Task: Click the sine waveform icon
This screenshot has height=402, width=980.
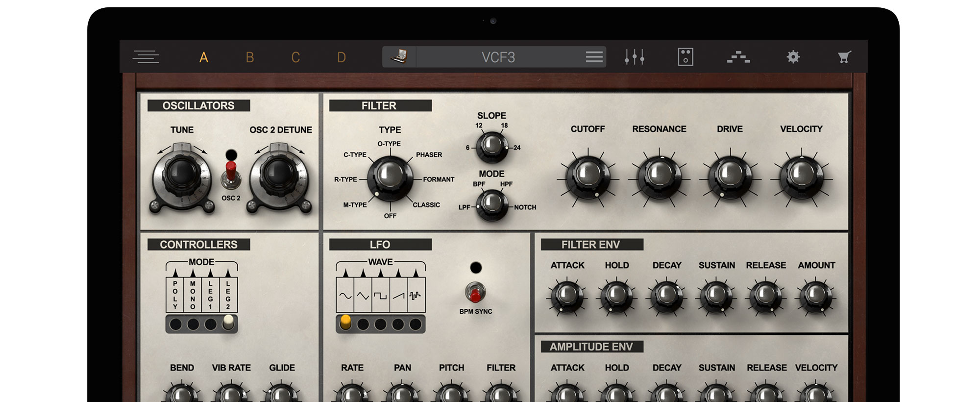Action: click(345, 296)
